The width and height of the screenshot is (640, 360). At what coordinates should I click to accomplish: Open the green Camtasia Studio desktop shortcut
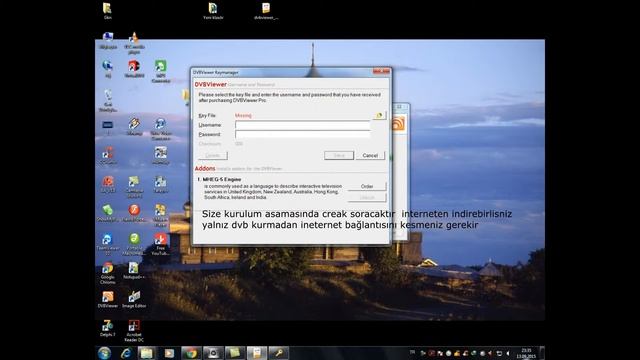pyautogui.click(x=134, y=187)
